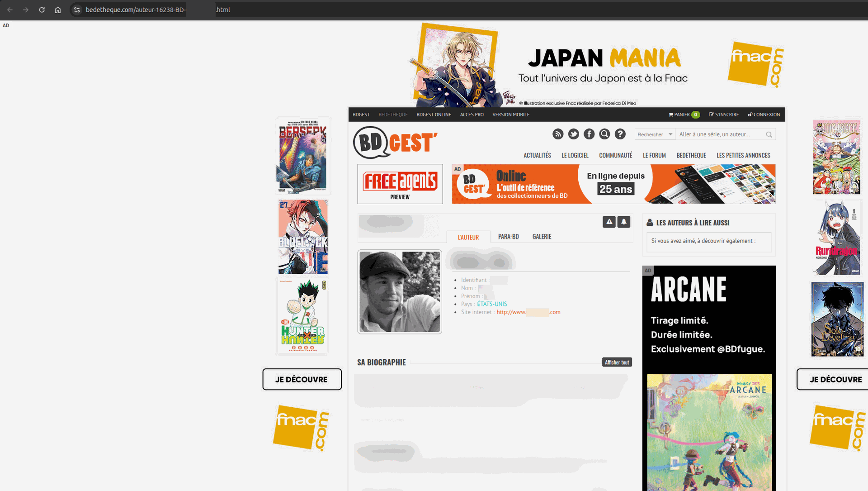
Task: Click the Solo Leveling cover
Action: [x=837, y=319]
